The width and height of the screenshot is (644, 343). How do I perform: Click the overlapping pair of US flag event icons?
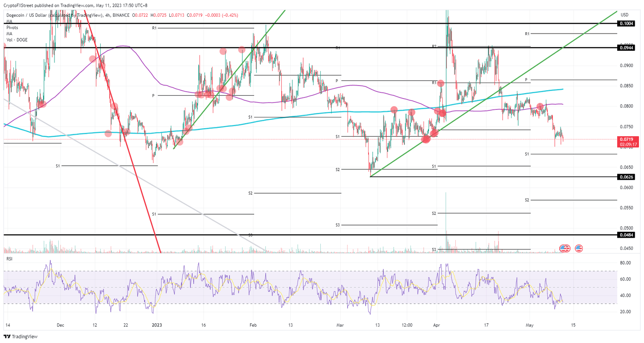click(564, 248)
